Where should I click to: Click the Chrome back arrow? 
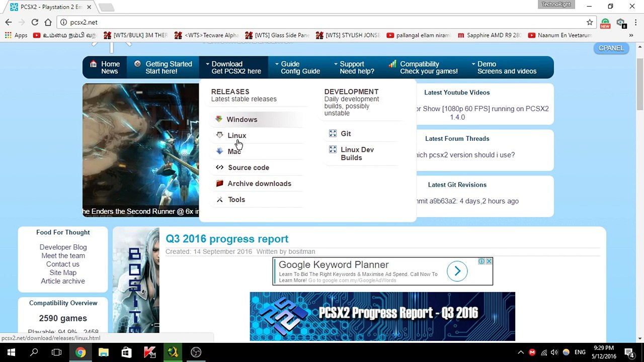[x=9, y=22]
